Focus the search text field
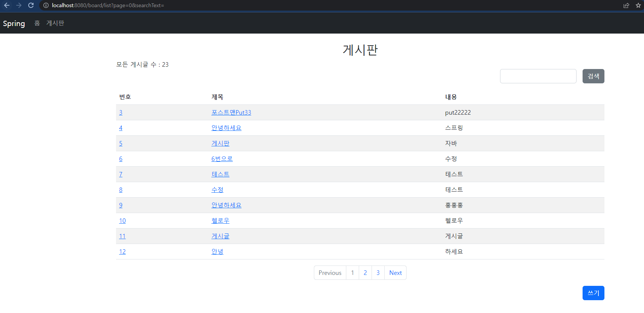The image size is (644, 313). 538,76
